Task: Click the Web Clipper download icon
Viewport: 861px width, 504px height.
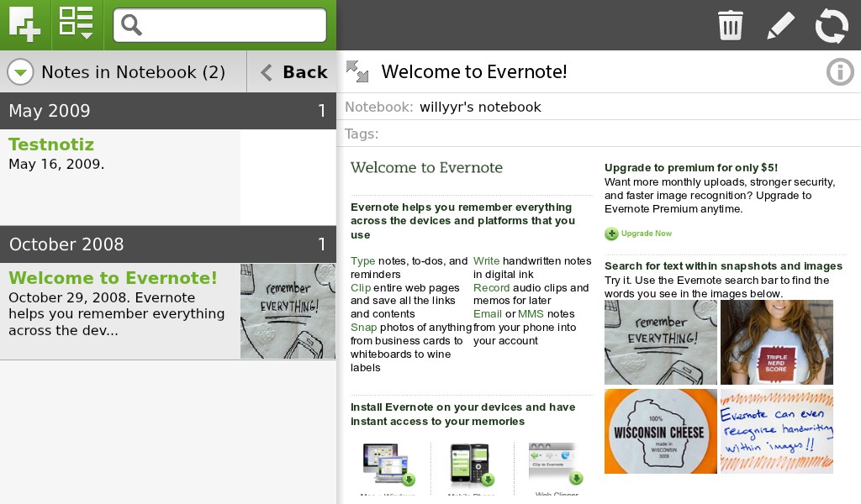Action: pyautogui.click(x=556, y=464)
